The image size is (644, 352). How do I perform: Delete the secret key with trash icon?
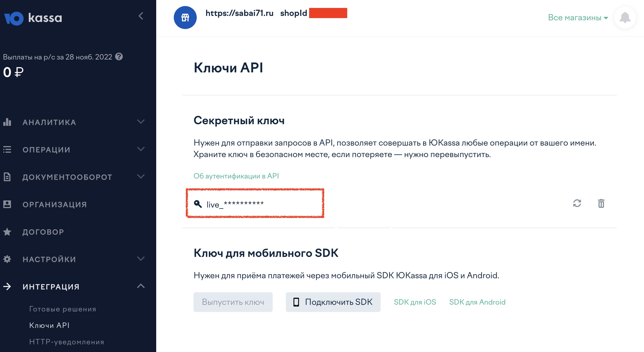601,203
